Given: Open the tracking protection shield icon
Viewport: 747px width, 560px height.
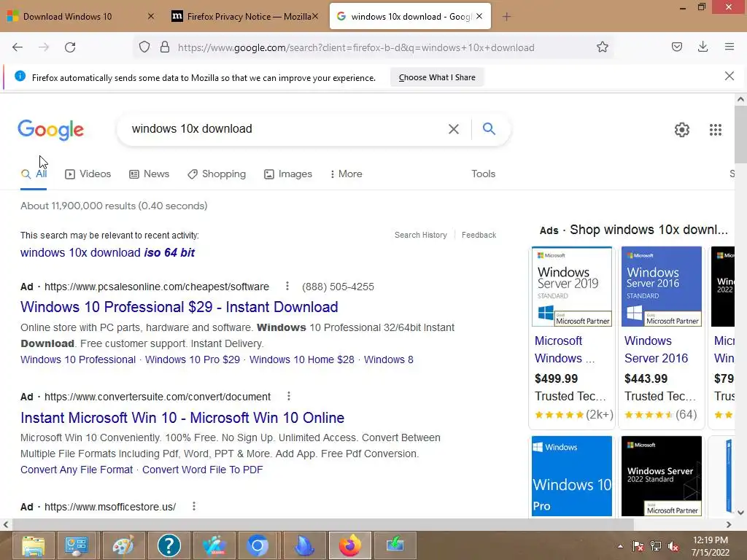Looking at the screenshot, I should click(144, 47).
